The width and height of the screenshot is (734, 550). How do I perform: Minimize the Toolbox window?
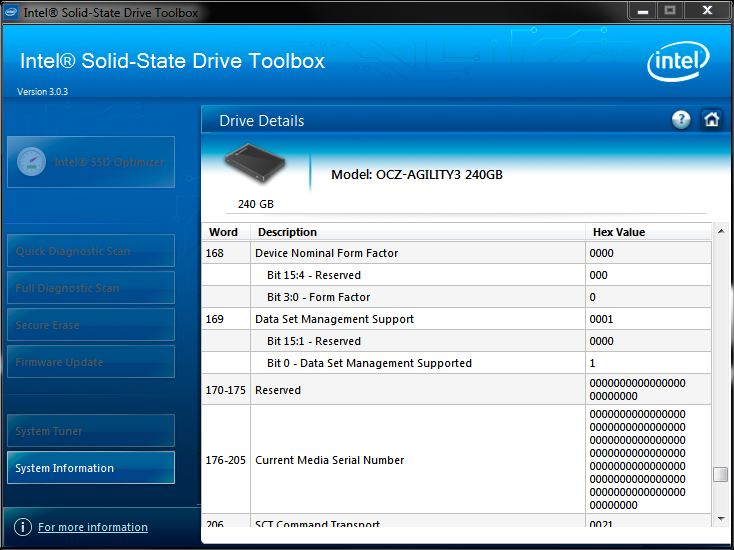643,11
